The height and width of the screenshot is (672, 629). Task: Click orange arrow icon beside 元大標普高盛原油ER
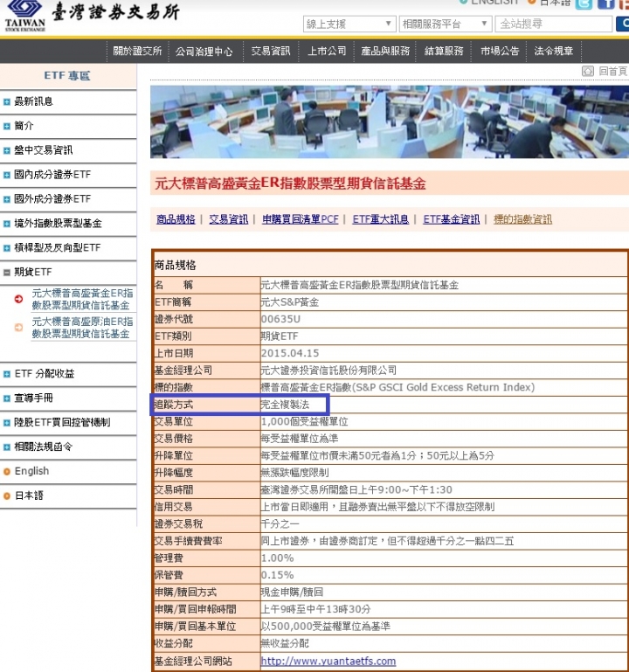(x=18, y=328)
